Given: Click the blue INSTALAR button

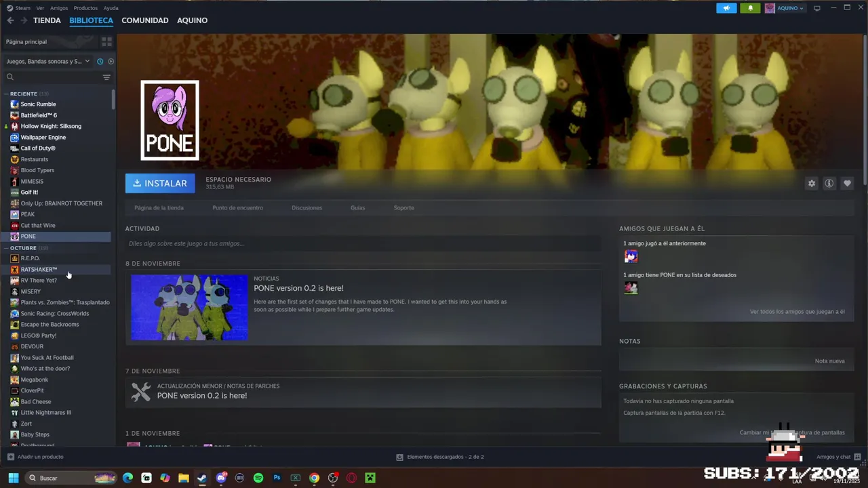Looking at the screenshot, I should point(160,183).
